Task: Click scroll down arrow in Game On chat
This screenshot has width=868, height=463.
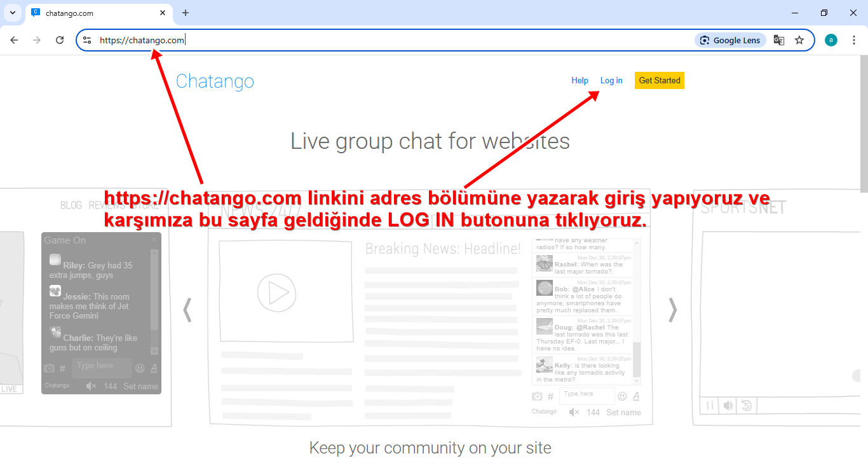Action: 154,351
